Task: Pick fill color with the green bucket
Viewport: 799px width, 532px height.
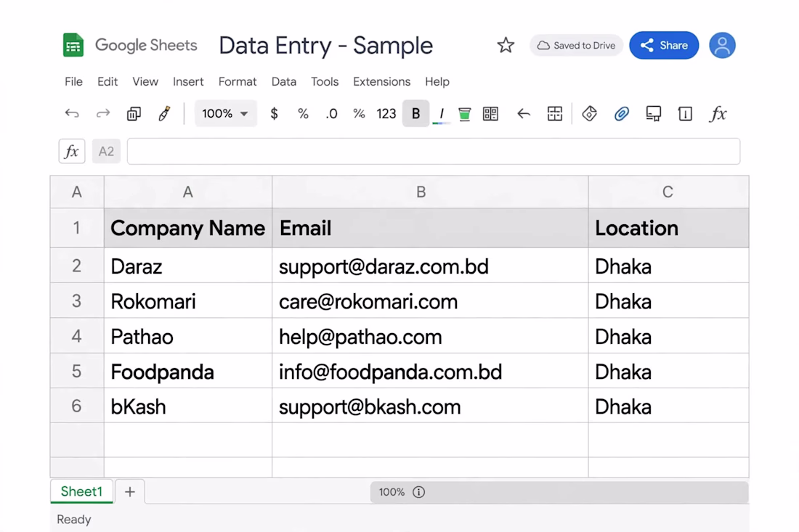Action: [464, 114]
